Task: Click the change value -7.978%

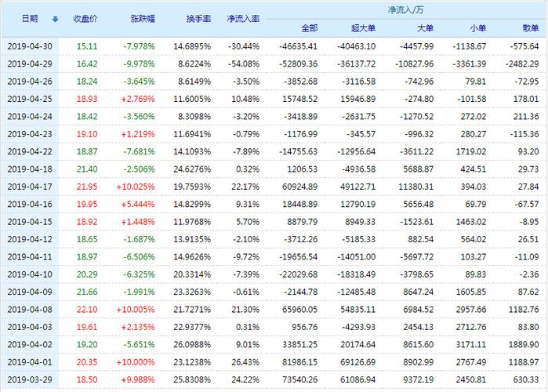Action: tap(139, 46)
